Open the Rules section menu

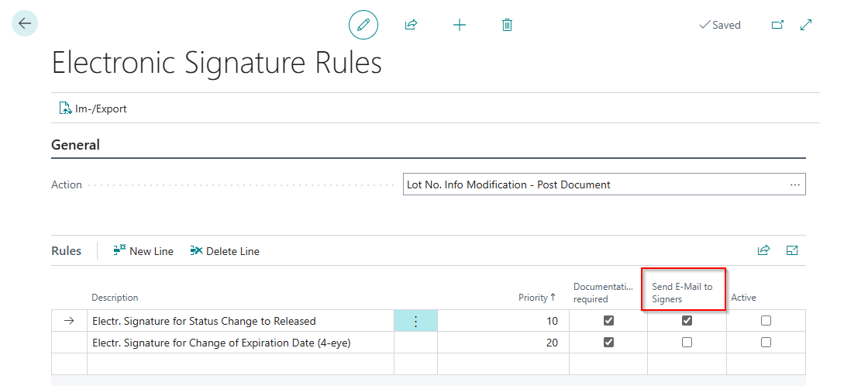(x=67, y=251)
